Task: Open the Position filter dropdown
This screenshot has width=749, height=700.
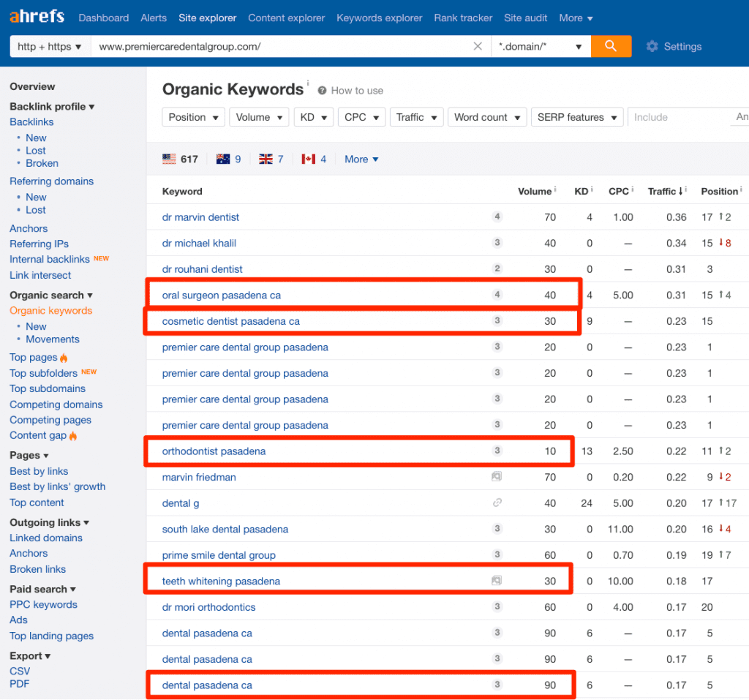Action: [193, 117]
